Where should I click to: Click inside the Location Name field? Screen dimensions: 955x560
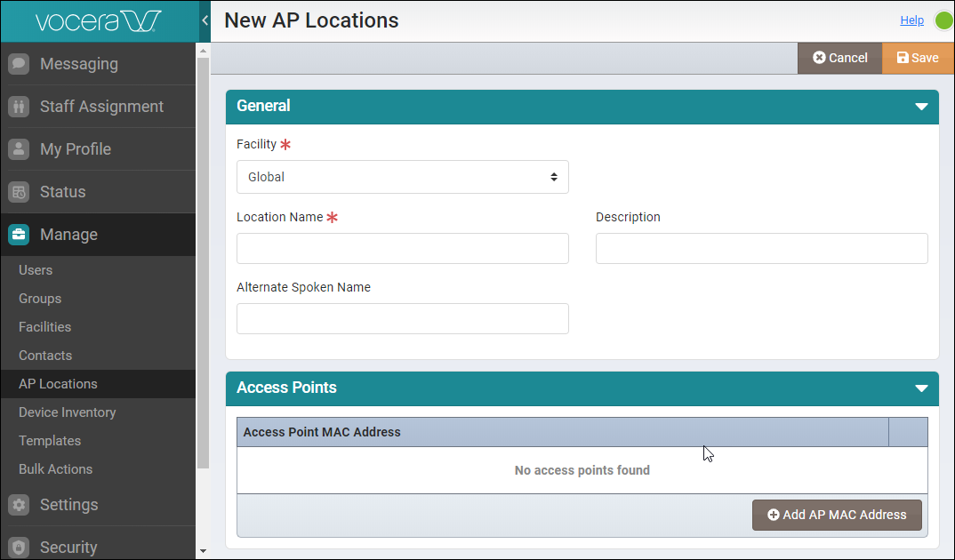tap(402, 248)
